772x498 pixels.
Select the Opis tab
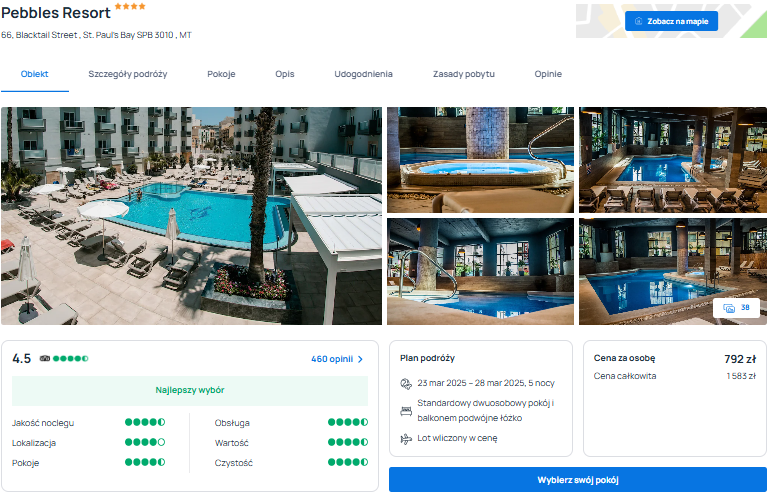coord(285,74)
